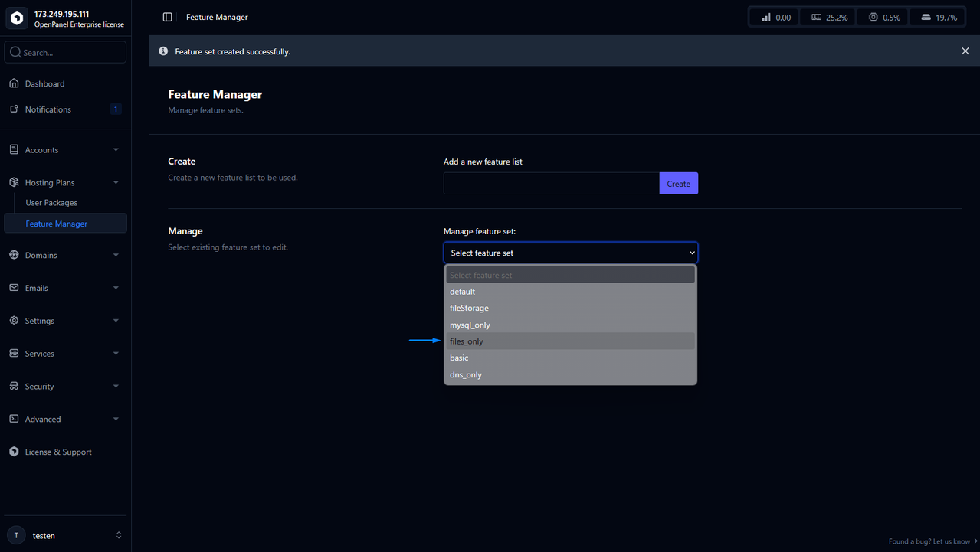Click the Settings gear icon
The width and height of the screenshot is (980, 552).
click(14, 321)
